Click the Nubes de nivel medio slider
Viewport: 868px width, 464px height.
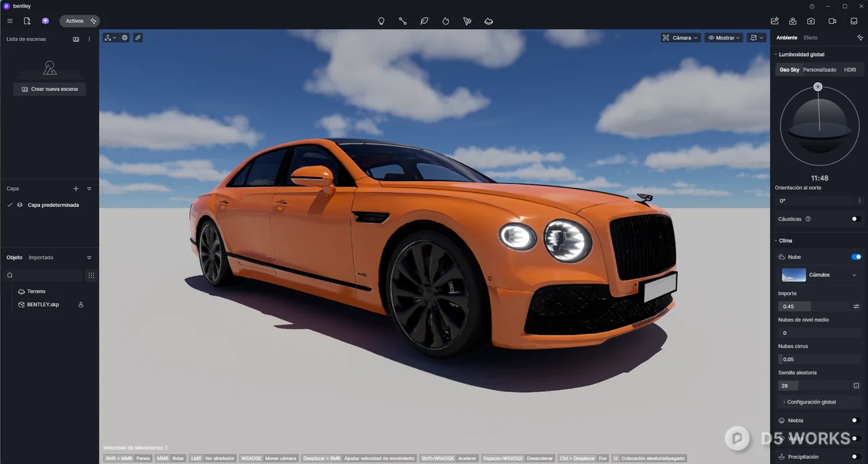pos(819,333)
